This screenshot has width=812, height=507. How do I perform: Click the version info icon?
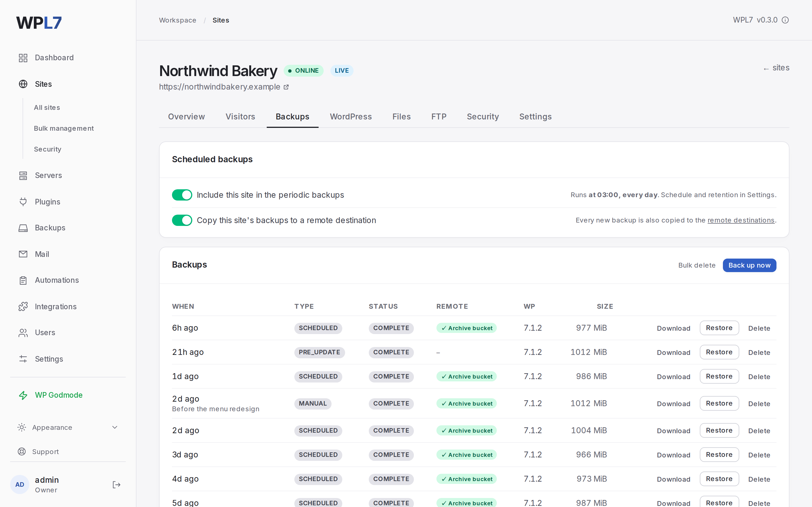click(785, 20)
